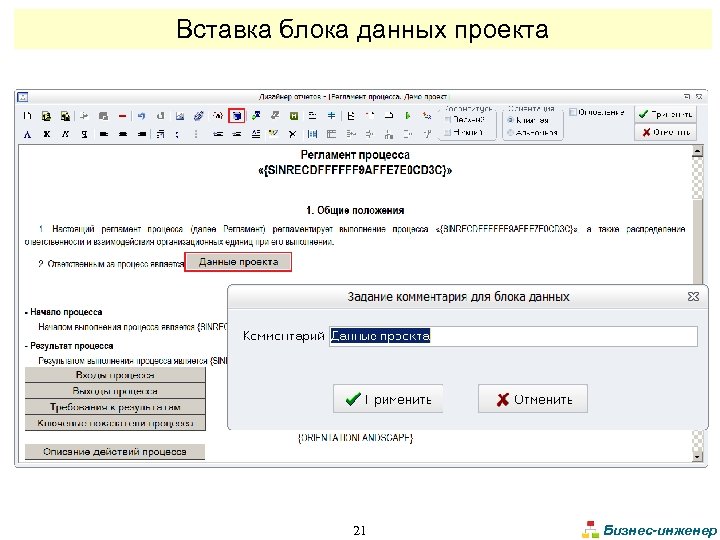Click scrollbar down arrow in document area
Screen dimensions: 720x540
point(698,456)
